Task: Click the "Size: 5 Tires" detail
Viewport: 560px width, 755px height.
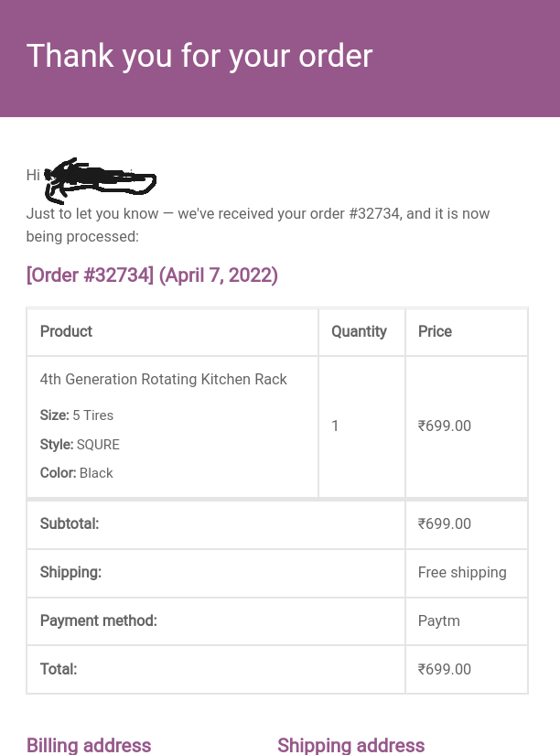Action: click(x=77, y=415)
